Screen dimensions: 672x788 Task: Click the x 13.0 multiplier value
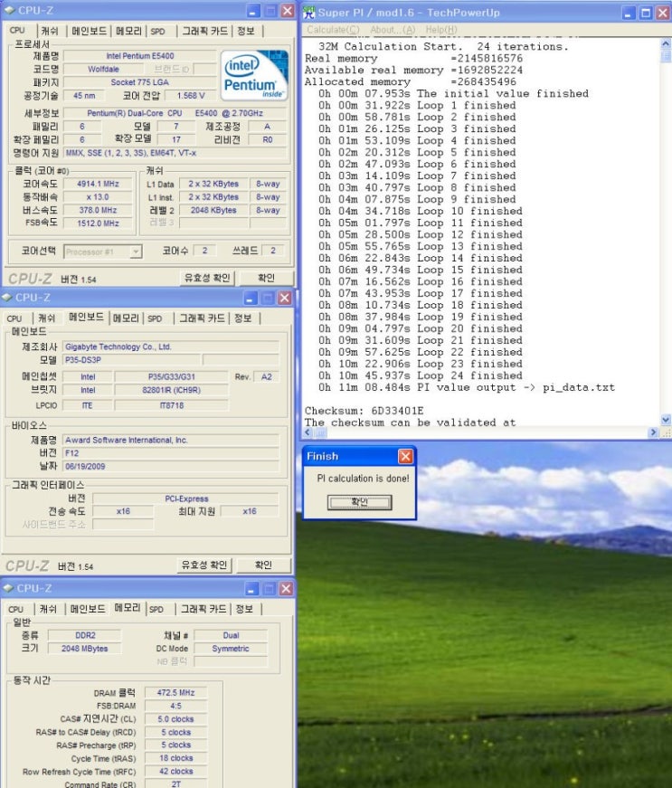click(x=98, y=197)
